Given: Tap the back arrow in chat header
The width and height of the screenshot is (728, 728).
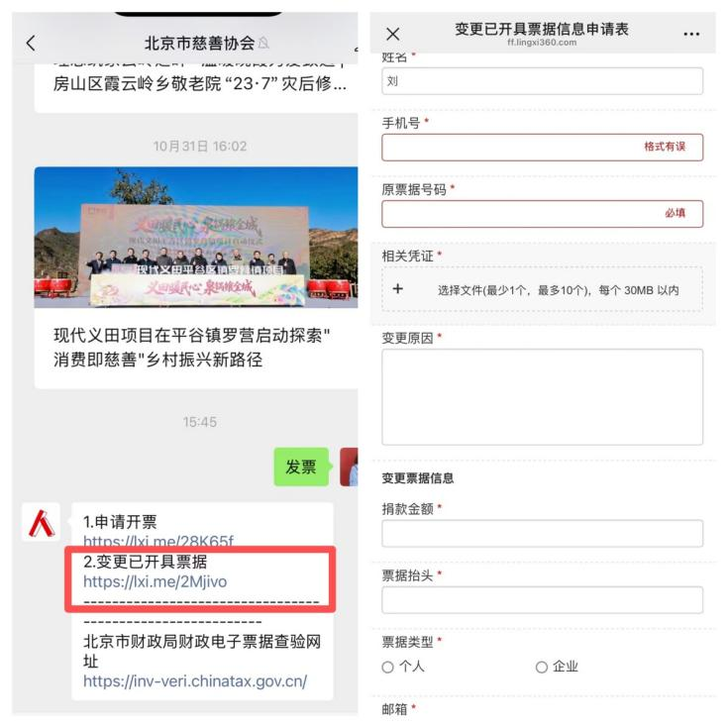Looking at the screenshot, I should coord(31,44).
